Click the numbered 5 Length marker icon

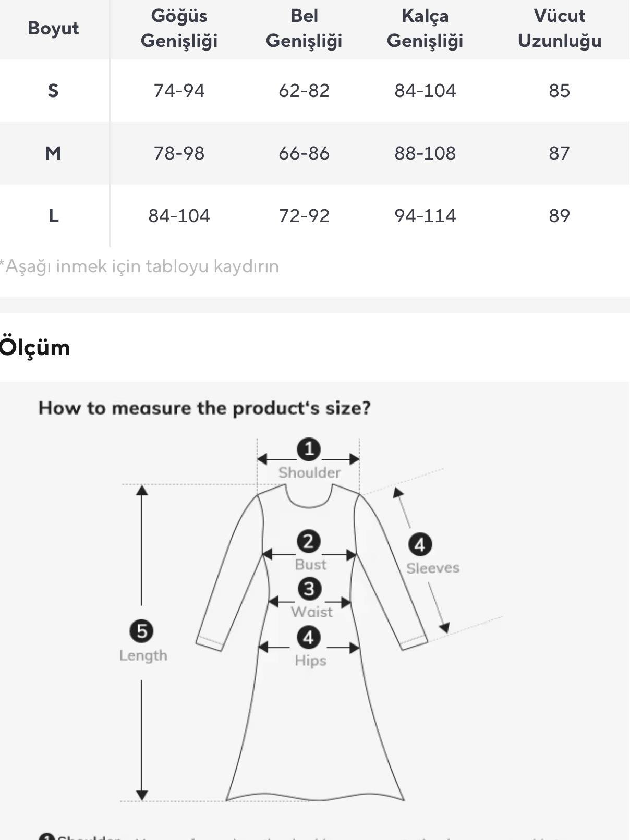pyautogui.click(x=142, y=631)
